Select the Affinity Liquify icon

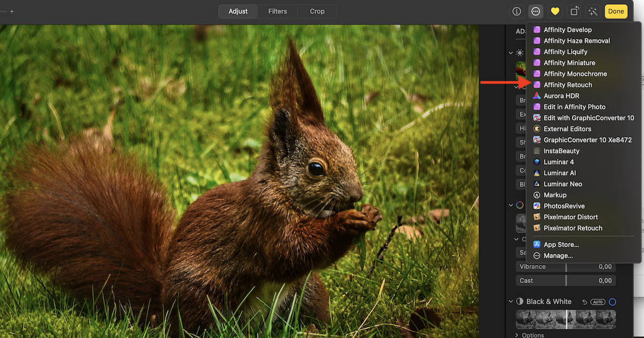point(537,52)
